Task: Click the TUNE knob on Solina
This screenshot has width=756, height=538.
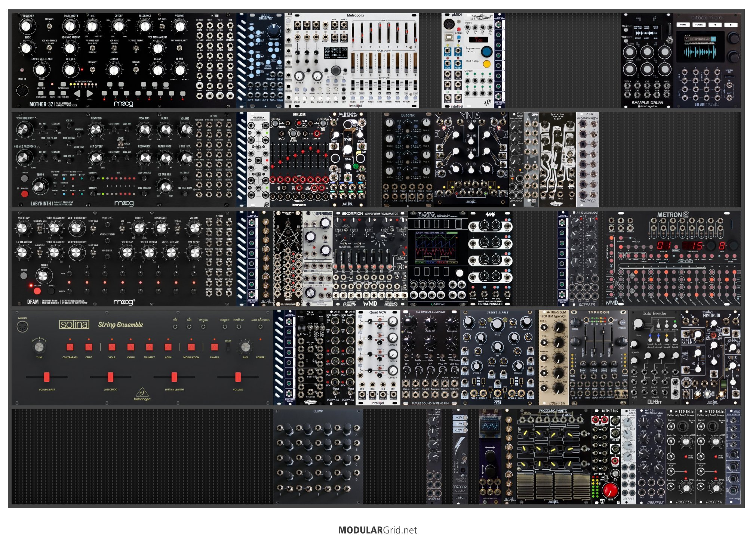Action: 39,347
